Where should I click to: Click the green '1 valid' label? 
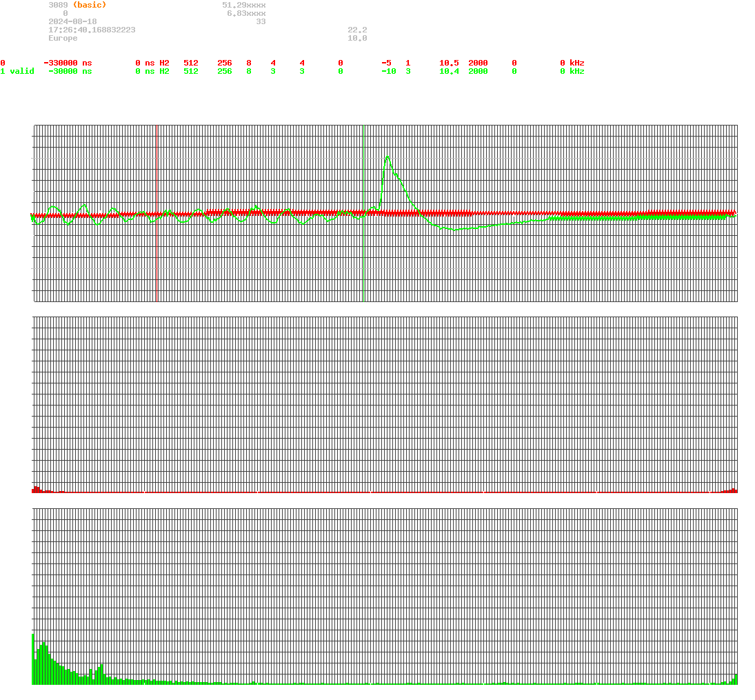click(17, 71)
